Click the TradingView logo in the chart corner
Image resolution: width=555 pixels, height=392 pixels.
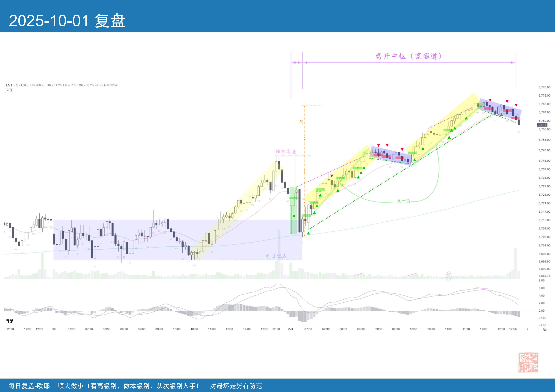[10, 321]
